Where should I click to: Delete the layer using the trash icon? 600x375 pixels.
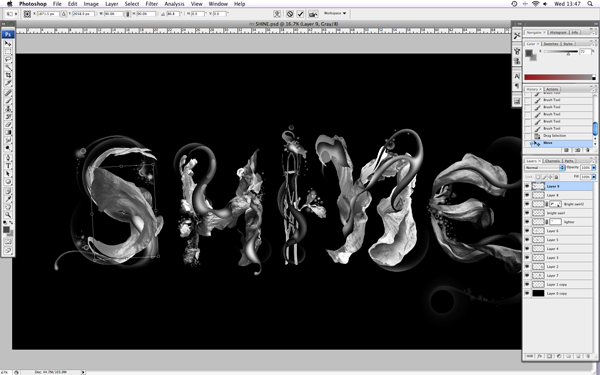(x=588, y=356)
